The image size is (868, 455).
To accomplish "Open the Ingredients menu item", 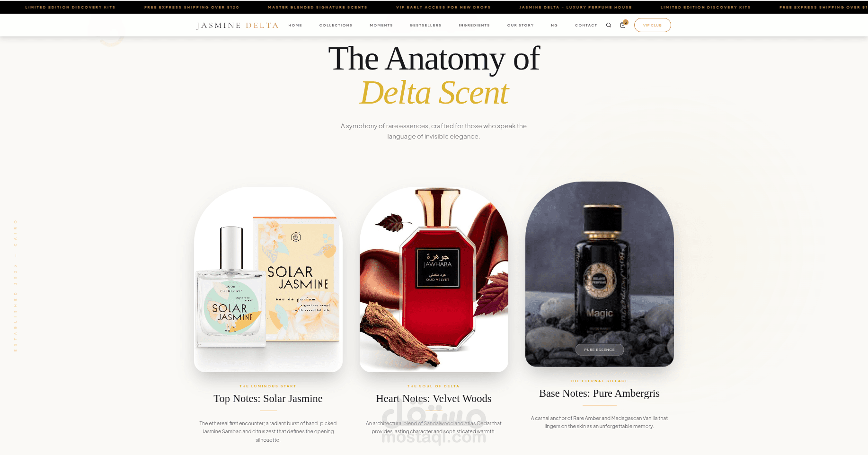I will [x=474, y=26].
